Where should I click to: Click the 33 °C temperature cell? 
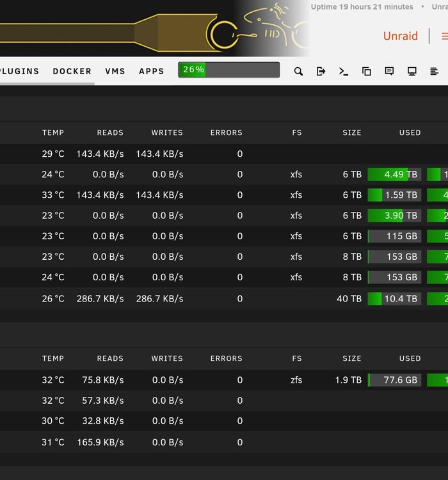tap(53, 195)
